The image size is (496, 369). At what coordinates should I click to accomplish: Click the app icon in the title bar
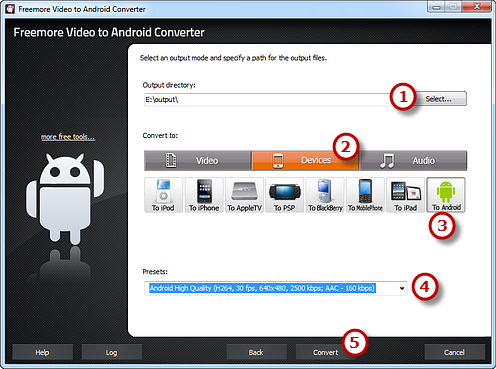tap(10, 9)
